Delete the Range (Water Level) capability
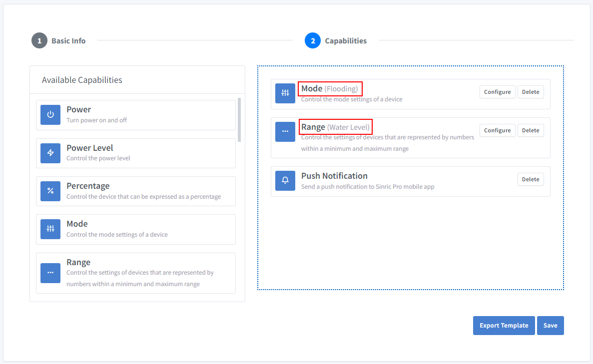The height and width of the screenshot is (364, 593). click(x=530, y=130)
